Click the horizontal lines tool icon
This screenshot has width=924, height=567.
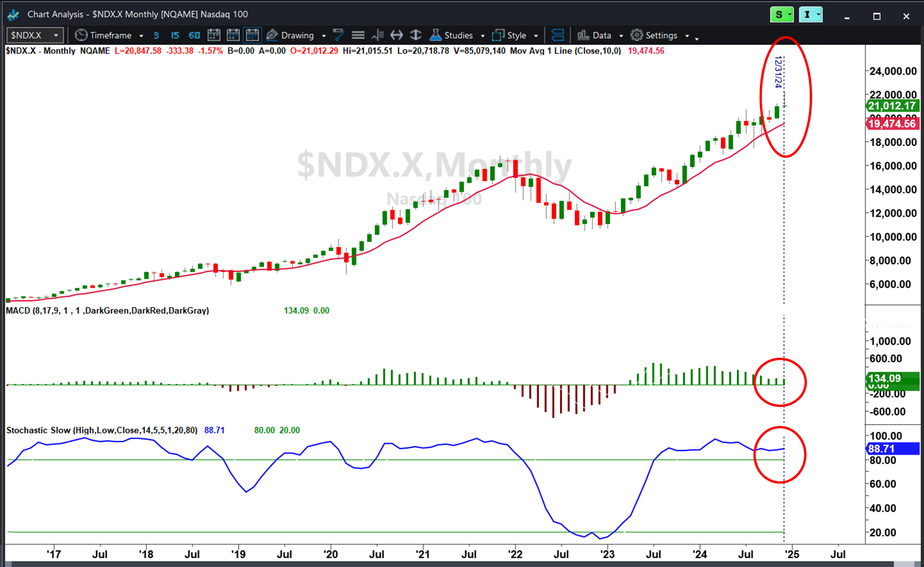[358, 35]
